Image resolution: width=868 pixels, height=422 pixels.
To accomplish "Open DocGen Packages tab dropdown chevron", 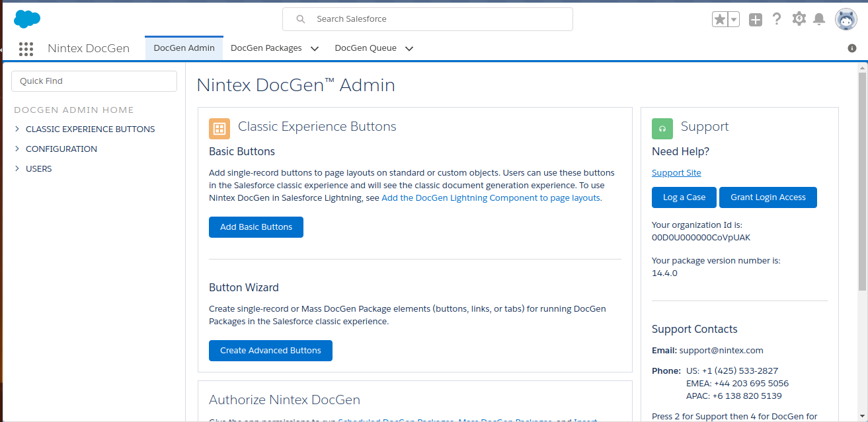I will [315, 48].
